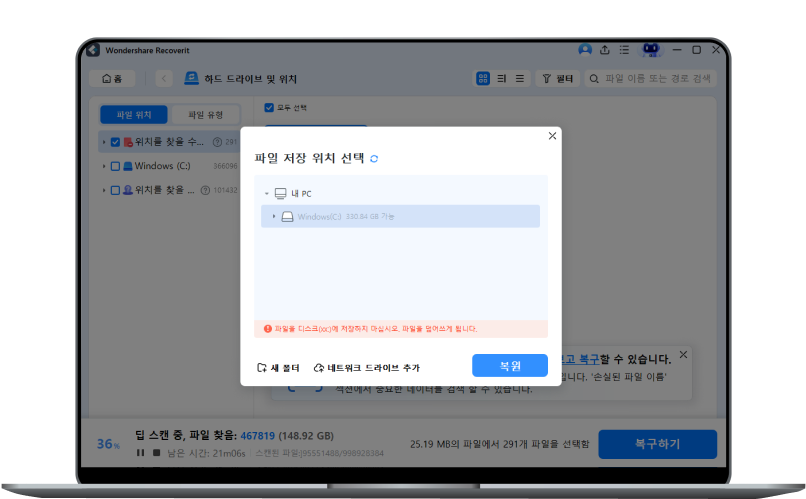This screenshot has width=806, height=499.
Task: Stop the deep scan
Action: [x=155, y=453]
